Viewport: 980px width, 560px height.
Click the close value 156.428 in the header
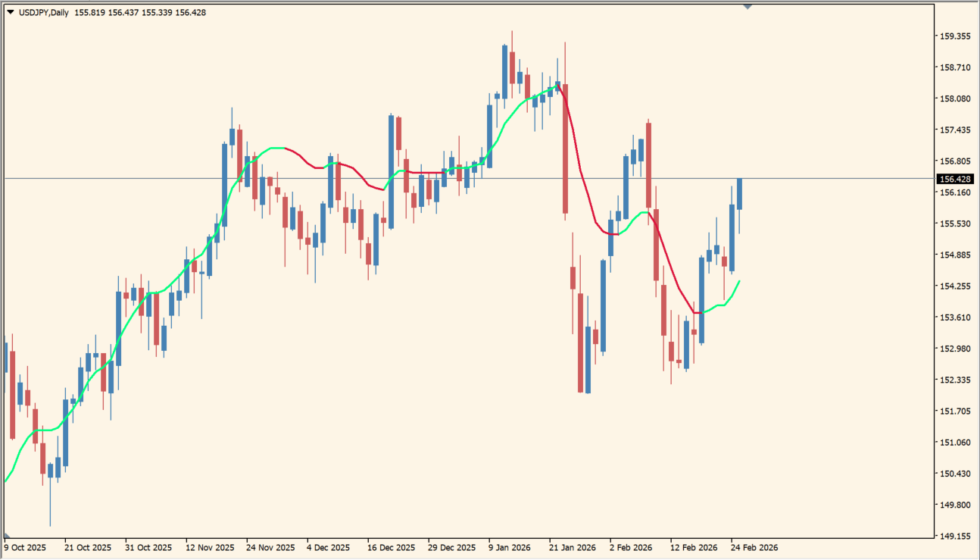(190, 13)
